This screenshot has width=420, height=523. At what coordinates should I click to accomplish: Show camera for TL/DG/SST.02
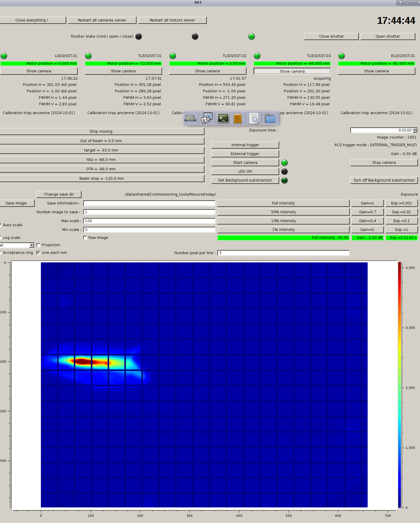(x=207, y=71)
